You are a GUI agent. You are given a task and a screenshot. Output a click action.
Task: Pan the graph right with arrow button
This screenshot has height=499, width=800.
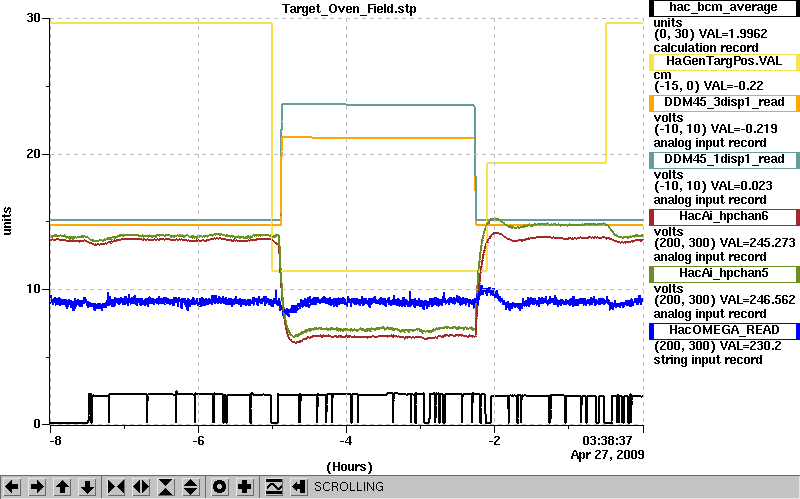(37, 487)
